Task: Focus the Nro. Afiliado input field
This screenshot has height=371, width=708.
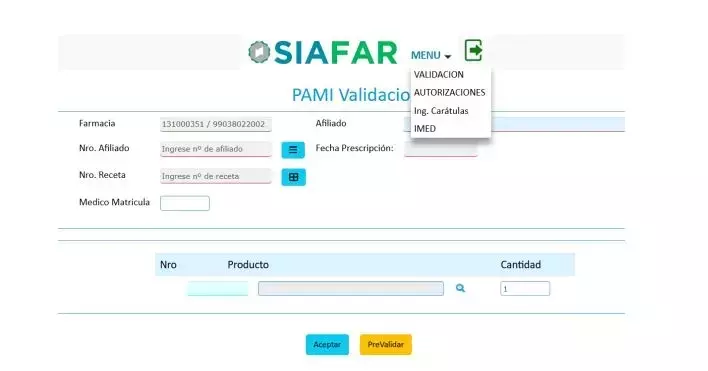Action: pyautogui.click(x=216, y=149)
